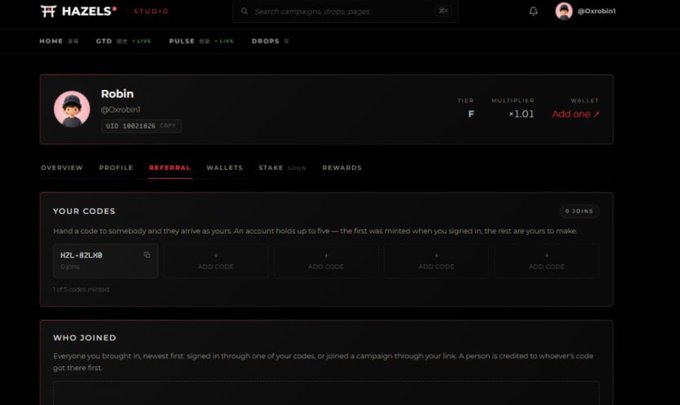Focus the search campaigns input field

[345, 11]
